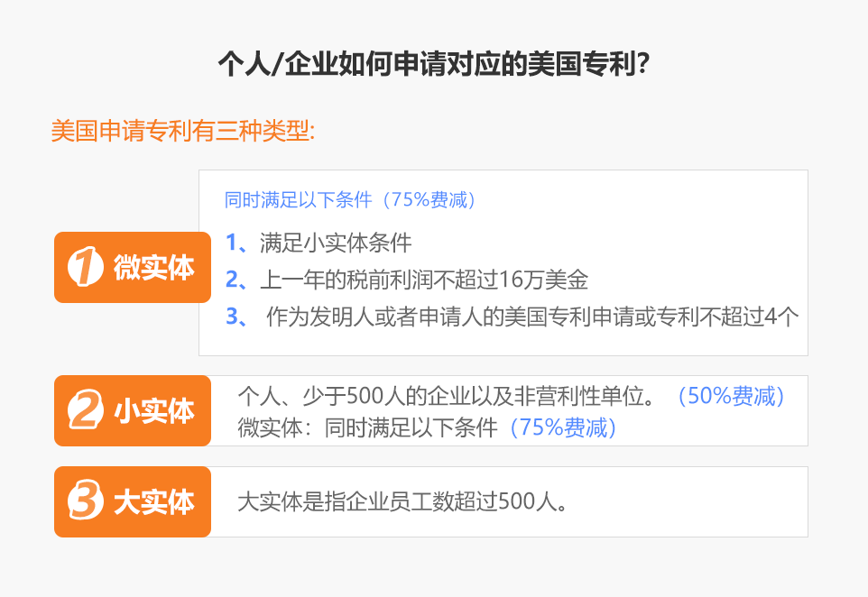This screenshot has height=597, width=868.
Task: Open the blue 同时满足以下条件（75%费减） header text
Action: 350,200
